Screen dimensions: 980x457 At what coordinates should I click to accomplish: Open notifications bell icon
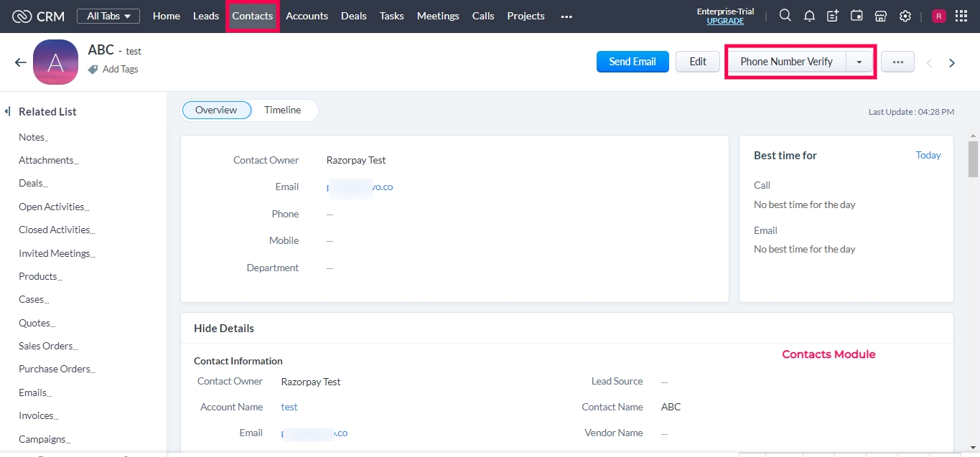point(809,16)
